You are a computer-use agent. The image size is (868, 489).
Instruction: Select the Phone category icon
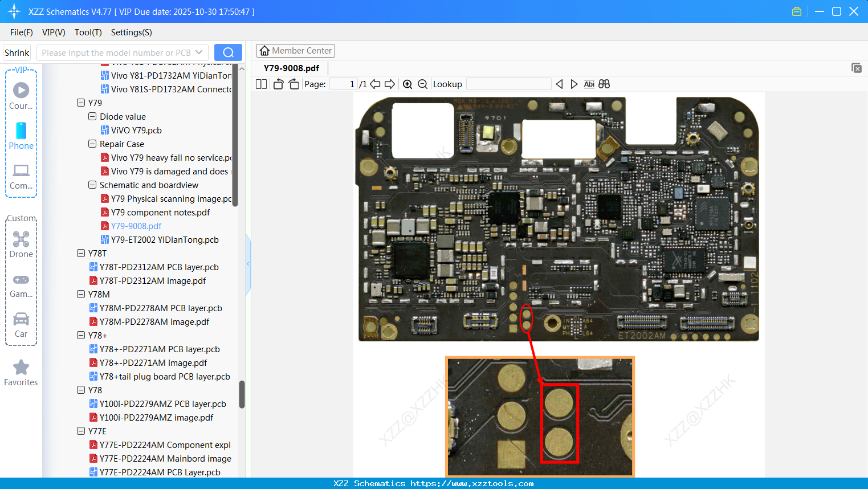tap(21, 131)
